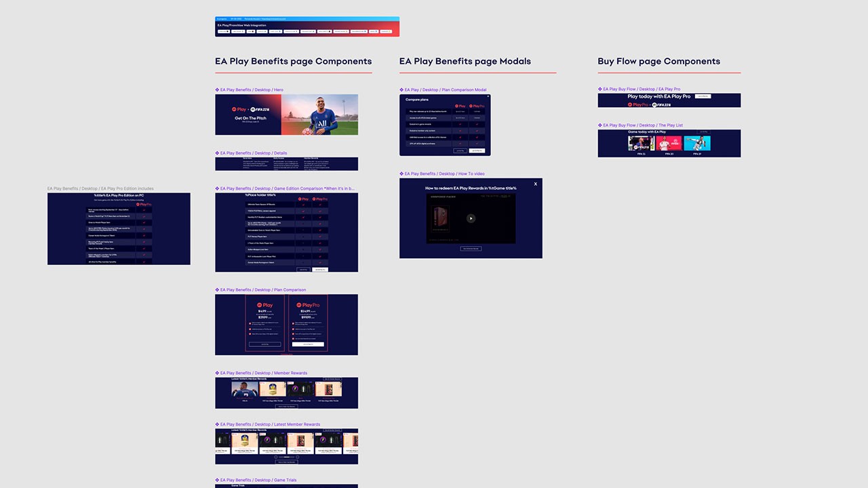
Task: Click the EA Play Pro logo in Plan Comparison card
Action: (x=308, y=306)
